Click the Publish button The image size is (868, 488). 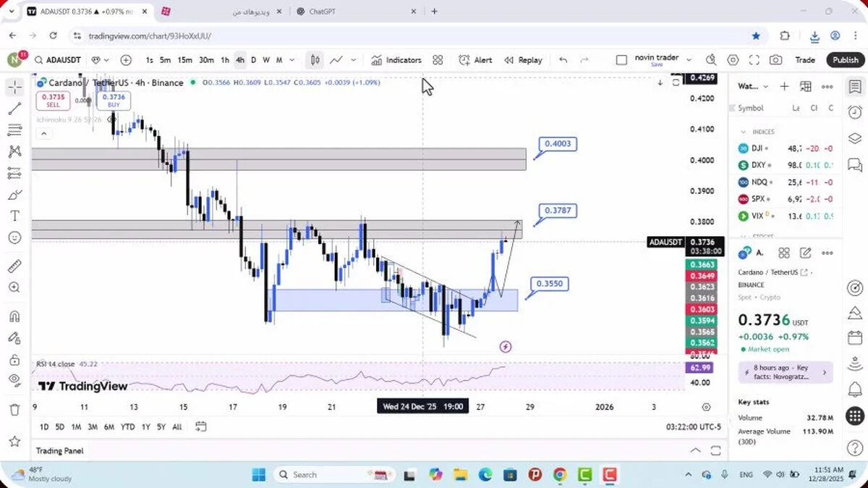(x=845, y=60)
